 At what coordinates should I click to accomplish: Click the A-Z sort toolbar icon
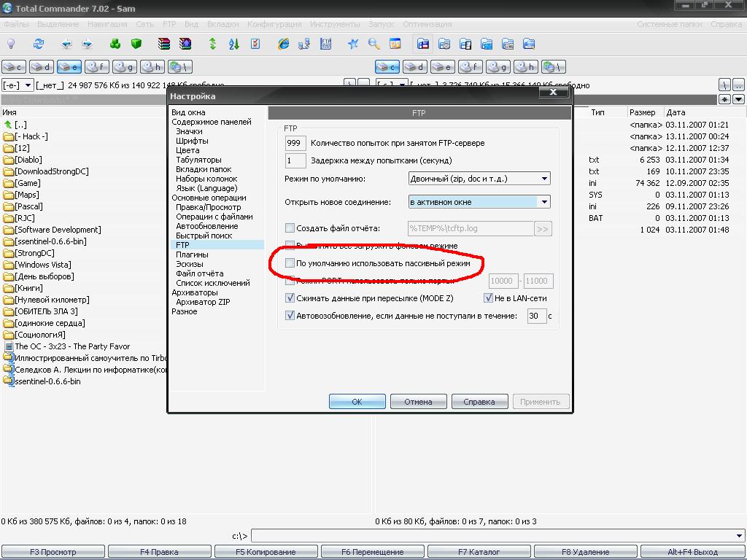[234, 44]
